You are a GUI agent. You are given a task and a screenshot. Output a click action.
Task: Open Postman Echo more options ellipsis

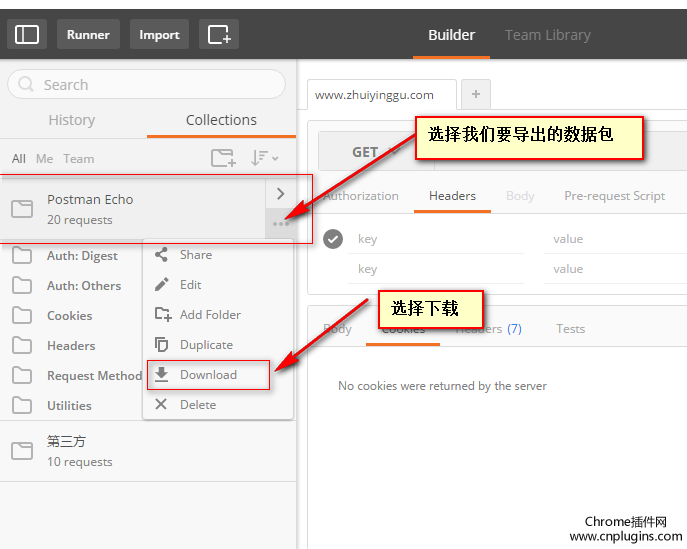pos(280,224)
